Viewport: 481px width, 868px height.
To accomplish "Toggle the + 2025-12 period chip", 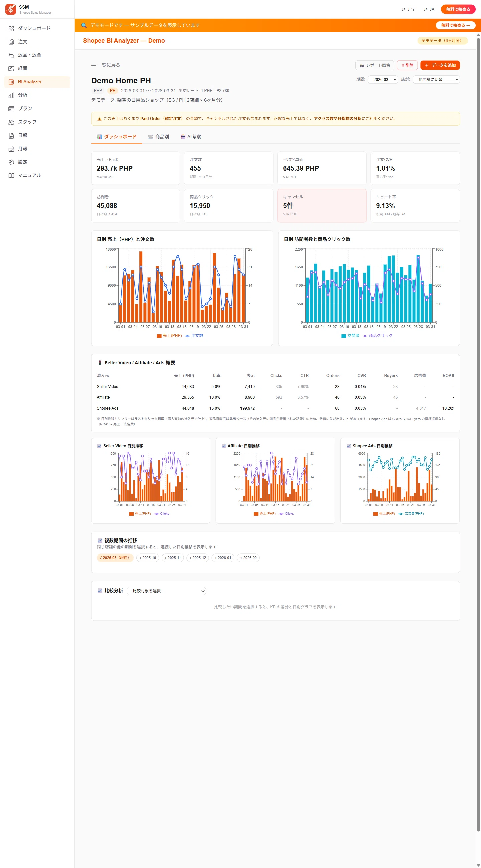I will tap(197, 558).
